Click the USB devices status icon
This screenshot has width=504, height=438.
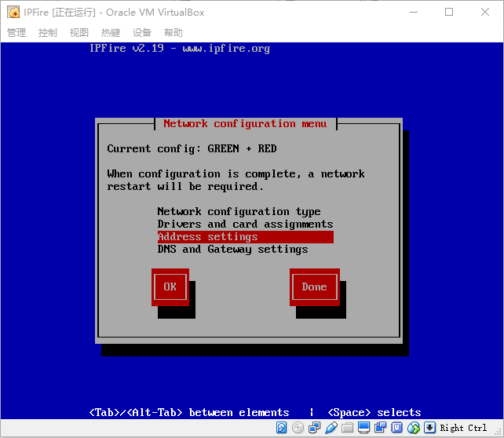point(331,428)
